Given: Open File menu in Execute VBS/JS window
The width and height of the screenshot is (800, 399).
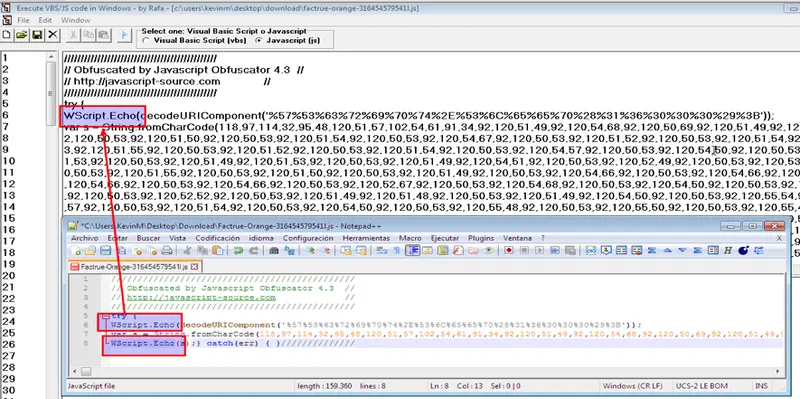Looking at the screenshot, I should [x=23, y=20].
